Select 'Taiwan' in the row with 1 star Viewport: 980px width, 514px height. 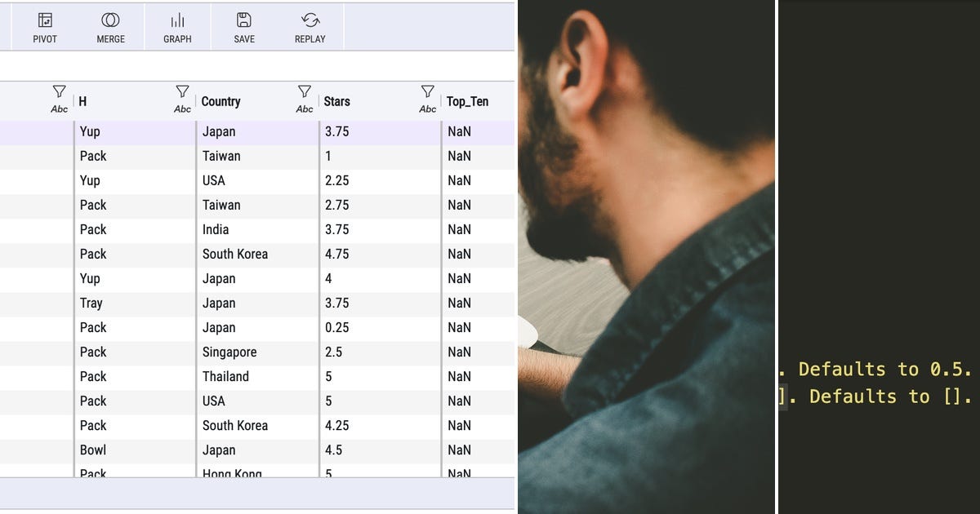[221, 156]
